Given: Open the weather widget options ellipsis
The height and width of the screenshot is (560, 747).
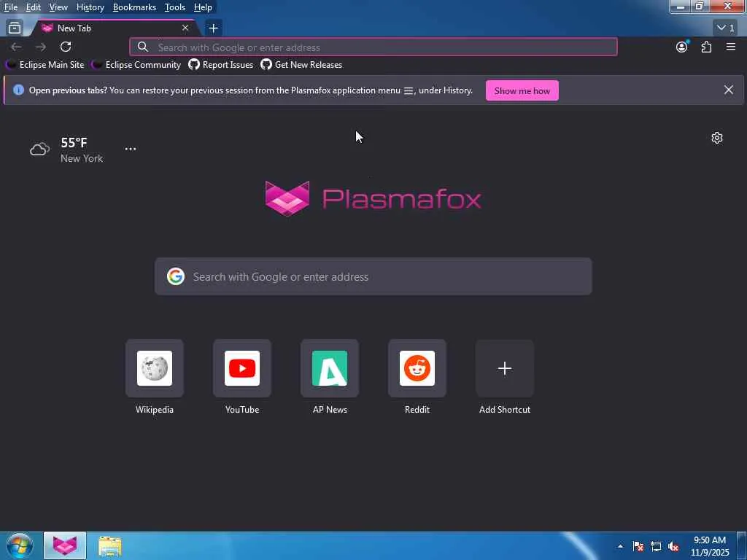Looking at the screenshot, I should tap(131, 149).
